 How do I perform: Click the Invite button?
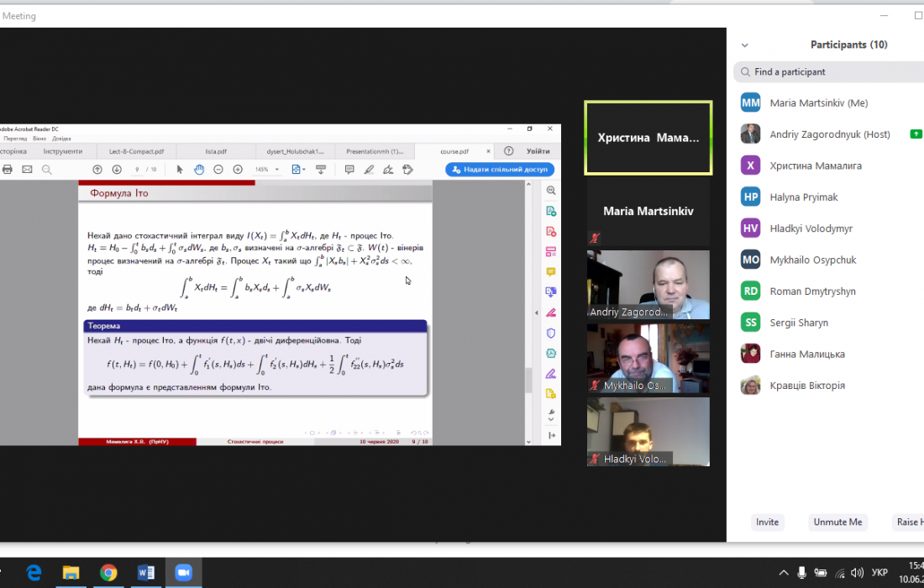tap(767, 522)
